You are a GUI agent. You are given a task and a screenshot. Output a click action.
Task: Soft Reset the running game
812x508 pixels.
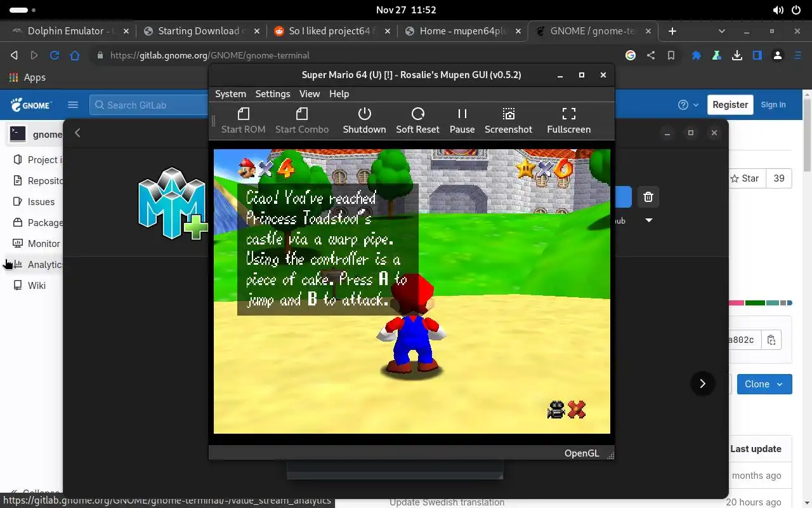pos(417,121)
